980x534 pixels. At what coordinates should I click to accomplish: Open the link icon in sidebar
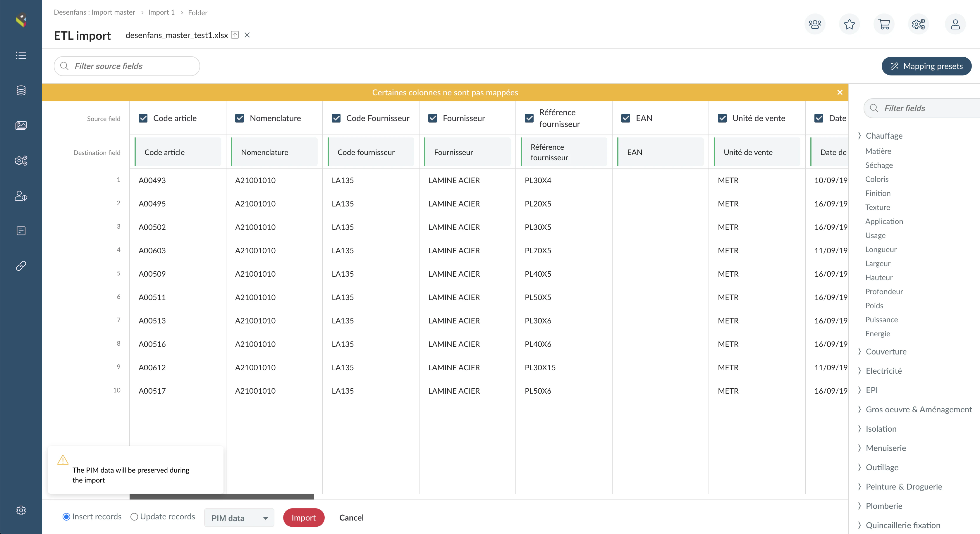[x=21, y=266]
